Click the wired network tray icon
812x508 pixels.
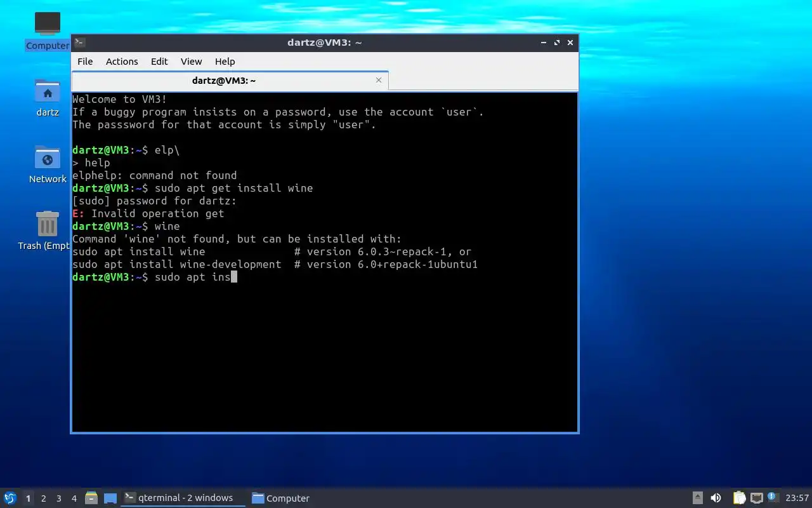tap(756, 498)
